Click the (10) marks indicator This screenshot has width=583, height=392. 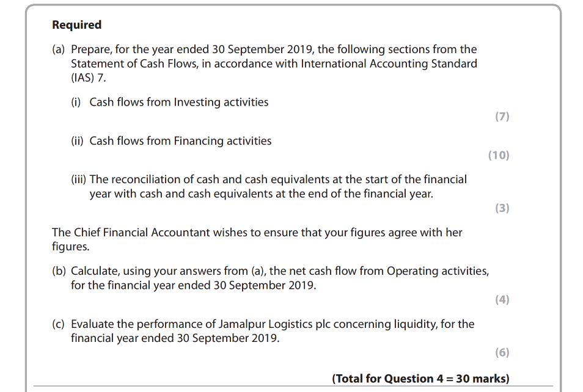tap(498, 155)
